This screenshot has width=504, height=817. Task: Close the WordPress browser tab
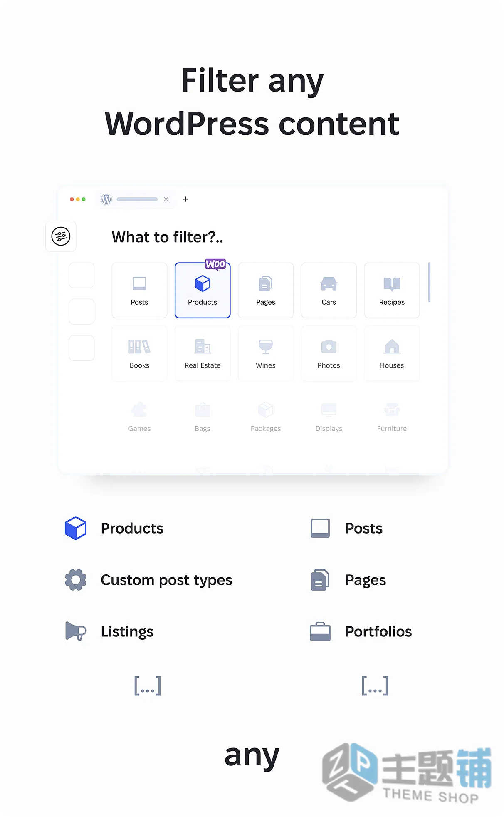tap(166, 199)
